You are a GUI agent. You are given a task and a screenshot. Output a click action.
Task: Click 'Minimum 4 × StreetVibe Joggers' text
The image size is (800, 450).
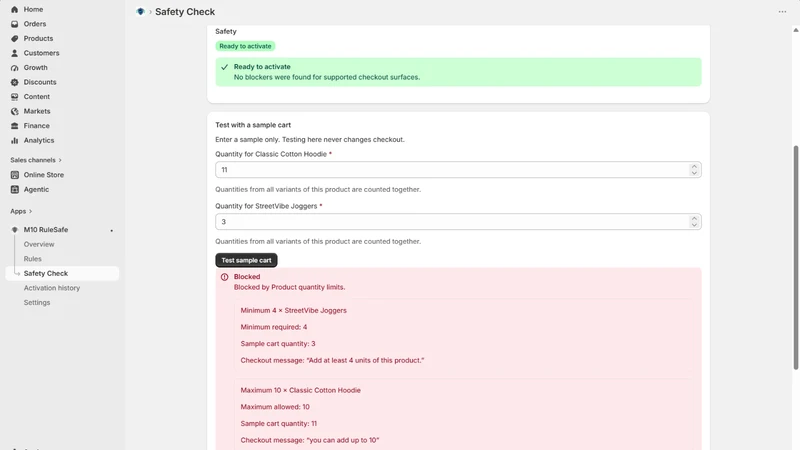[293, 310]
